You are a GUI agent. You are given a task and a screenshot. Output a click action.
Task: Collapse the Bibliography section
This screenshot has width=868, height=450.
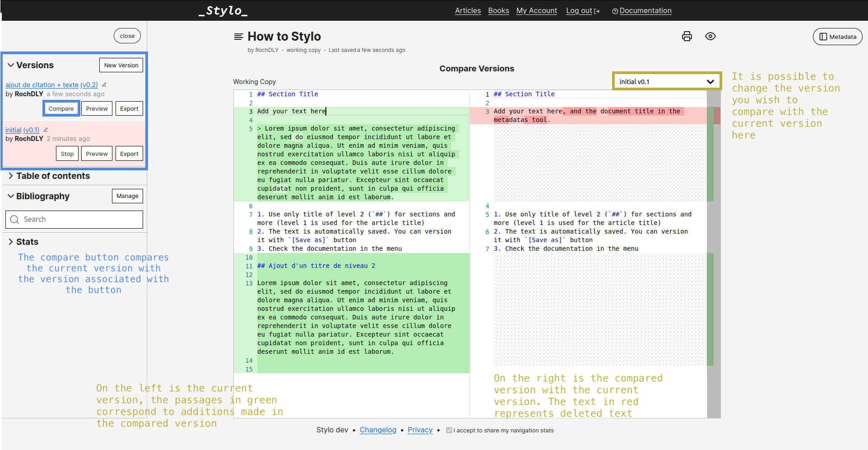click(x=11, y=196)
